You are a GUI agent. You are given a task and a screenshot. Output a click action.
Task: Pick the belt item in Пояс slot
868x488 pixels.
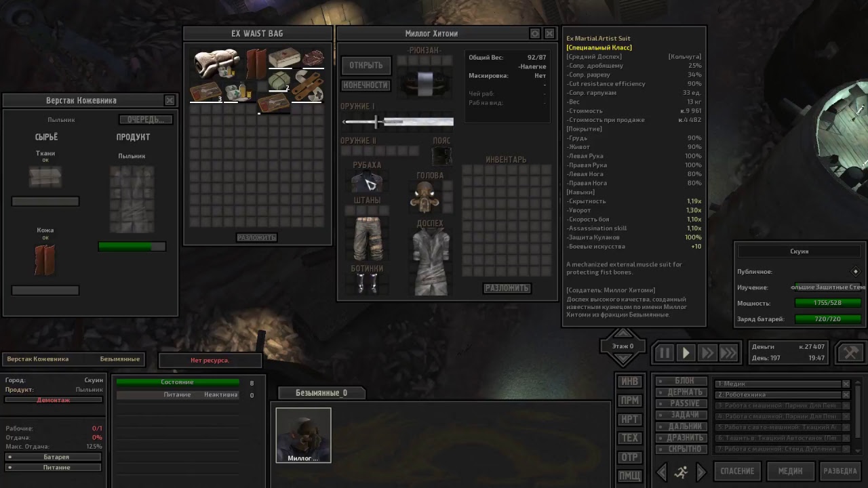(x=441, y=156)
